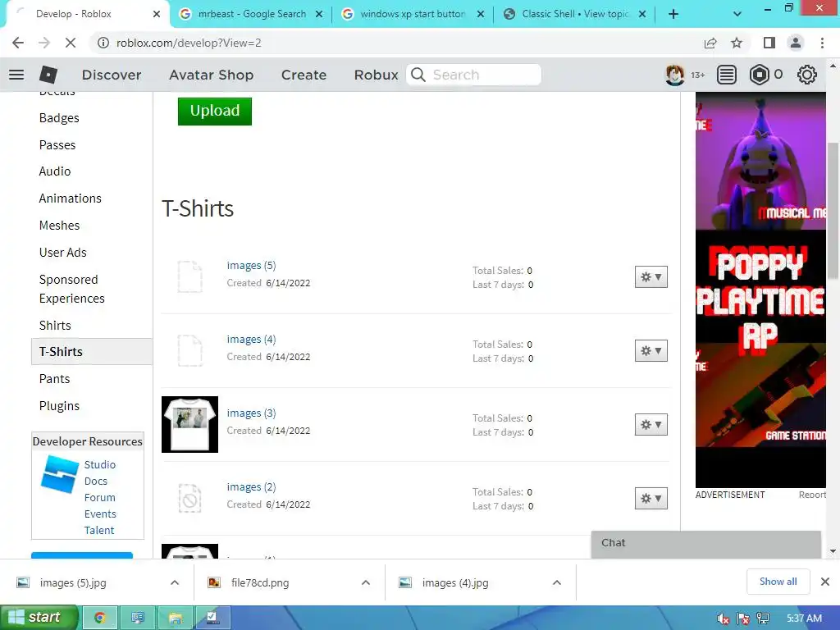This screenshot has height=630, width=840.
Task: Open the Chat panel bar
Action: tap(706, 544)
